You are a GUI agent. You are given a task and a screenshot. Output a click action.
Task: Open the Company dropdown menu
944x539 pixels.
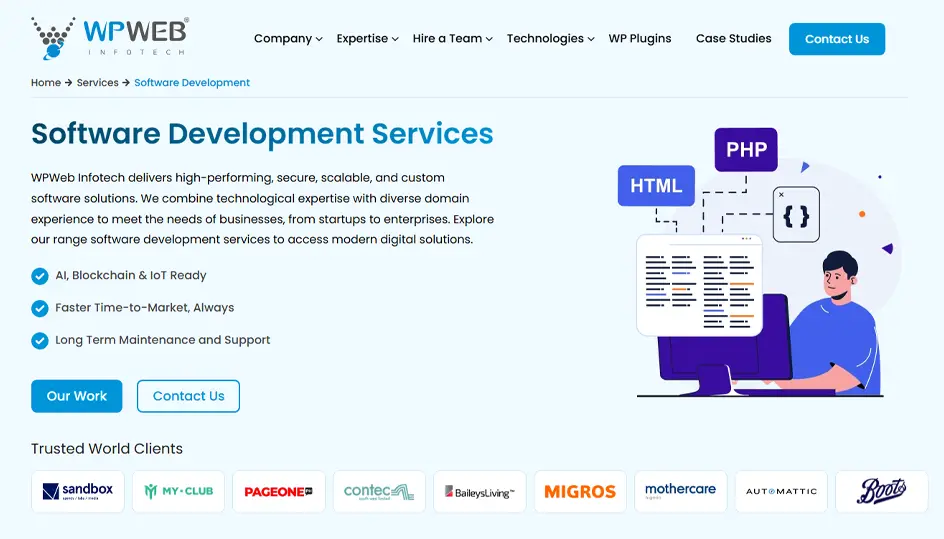(288, 39)
